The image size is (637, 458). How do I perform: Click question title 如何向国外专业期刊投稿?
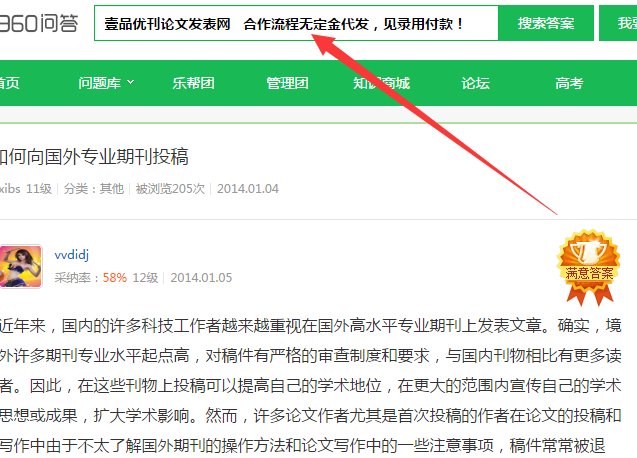tap(94, 157)
